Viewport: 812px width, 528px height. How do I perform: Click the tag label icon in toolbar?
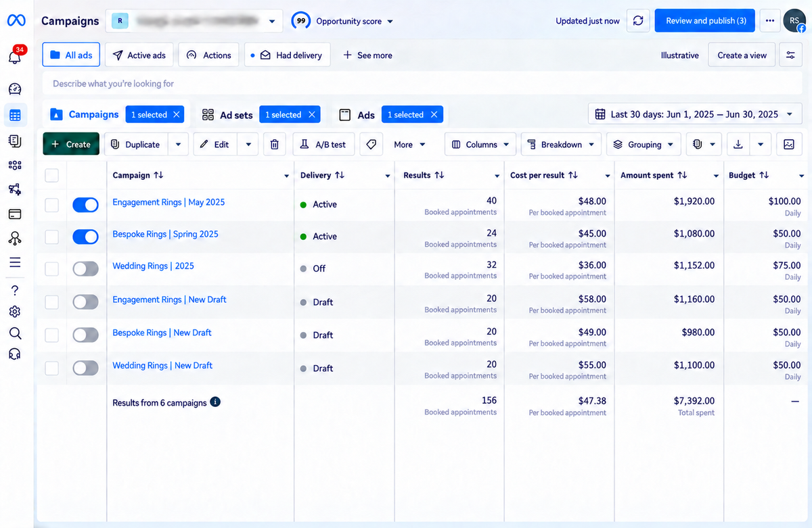point(371,145)
